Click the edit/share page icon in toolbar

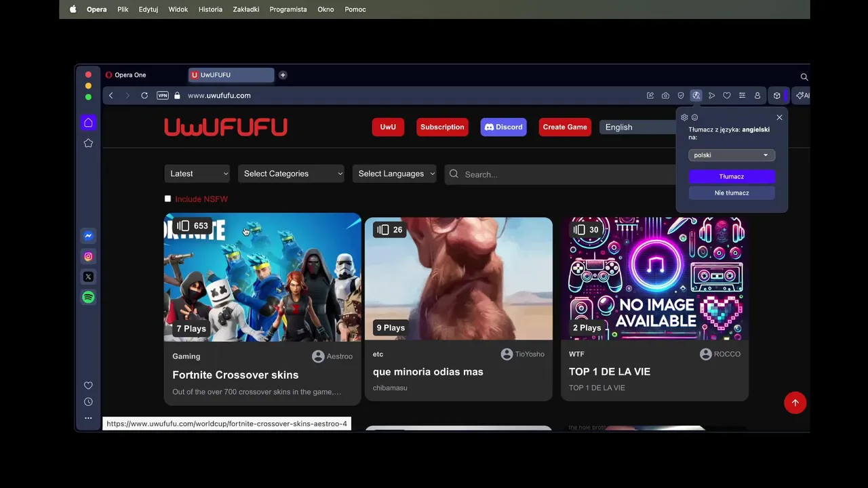tap(650, 96)
